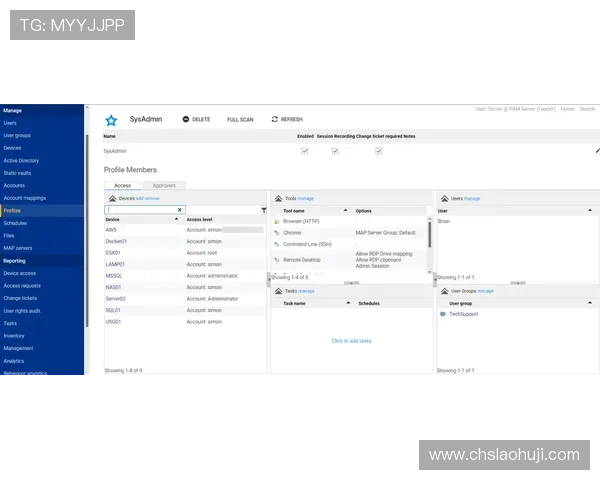The height and width of the screenshot is (480, 600).
Task: Clear the device search with the X icon
Action: 180,210
